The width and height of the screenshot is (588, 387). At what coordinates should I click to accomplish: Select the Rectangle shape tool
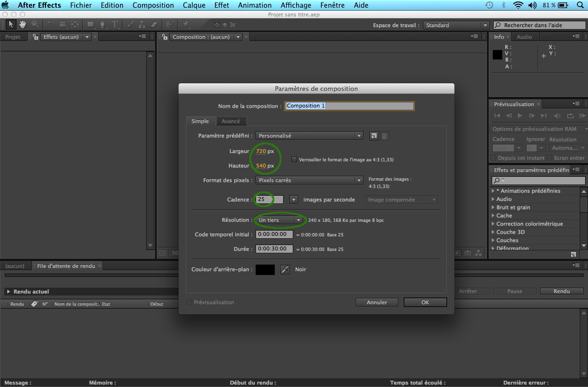[x=90, y=25]
